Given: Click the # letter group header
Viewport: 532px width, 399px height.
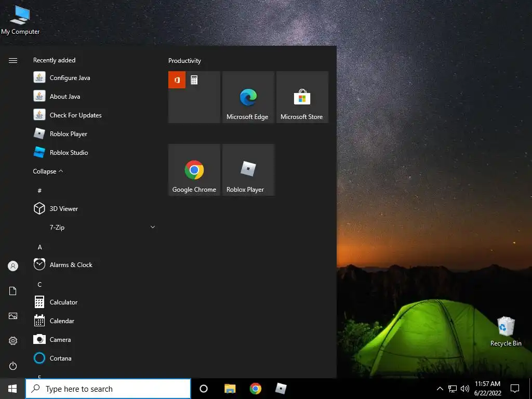Looking at the screenshot, I should (x=39, y=191).
